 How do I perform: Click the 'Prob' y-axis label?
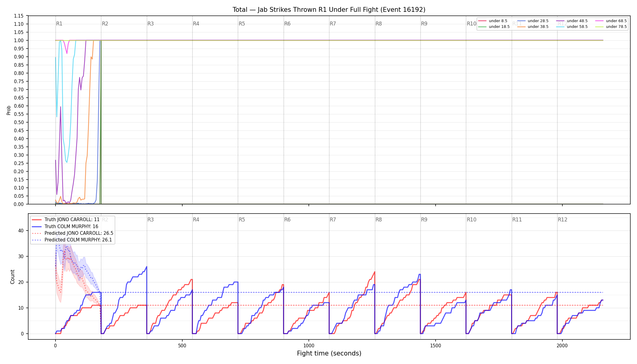pyautogui.click(x=9, y=110)
